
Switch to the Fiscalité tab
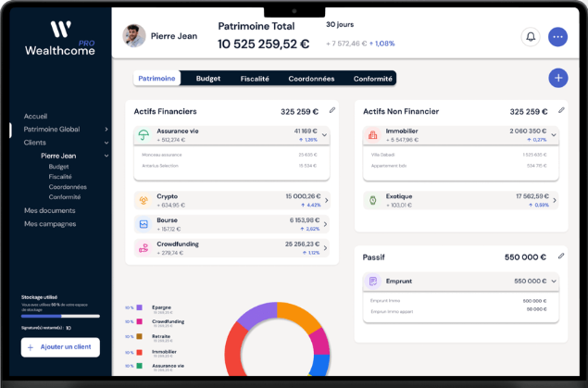(x=255, y=79)
